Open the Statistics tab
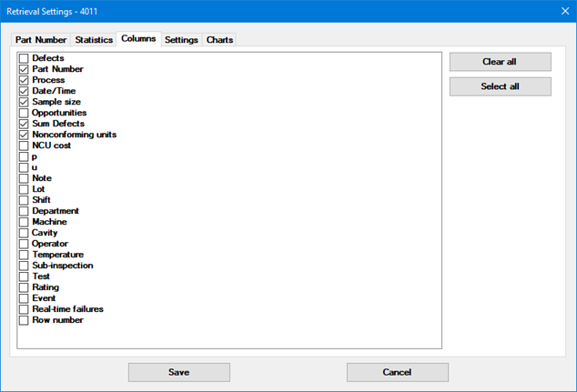Viewport: 577px width, 392px height. [94, 40]
